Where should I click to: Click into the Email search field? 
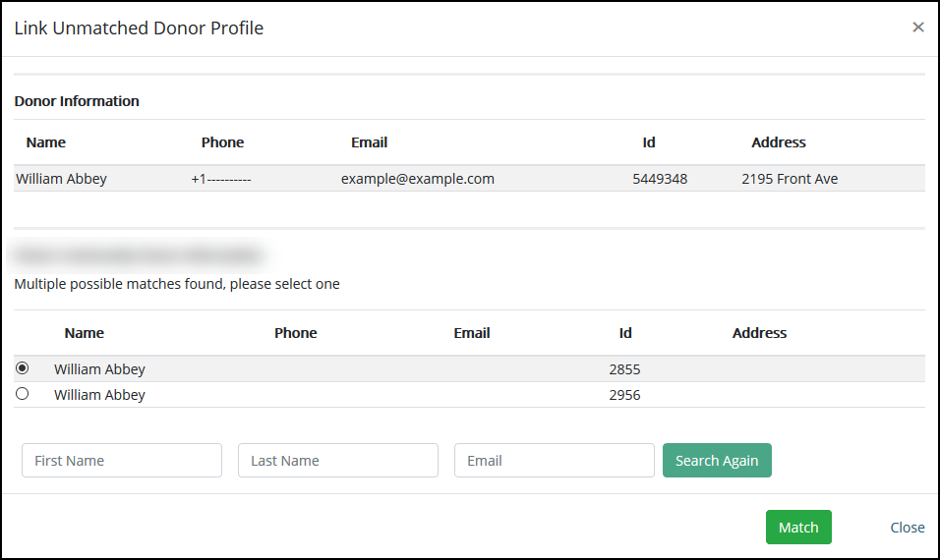pyautogui.click(x=555, y=461)
